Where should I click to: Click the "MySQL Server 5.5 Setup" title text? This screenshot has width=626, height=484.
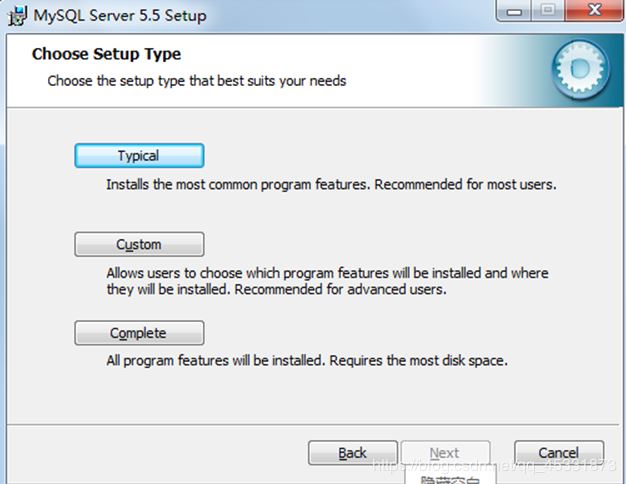pyautogui.click(x=120, y=16)
